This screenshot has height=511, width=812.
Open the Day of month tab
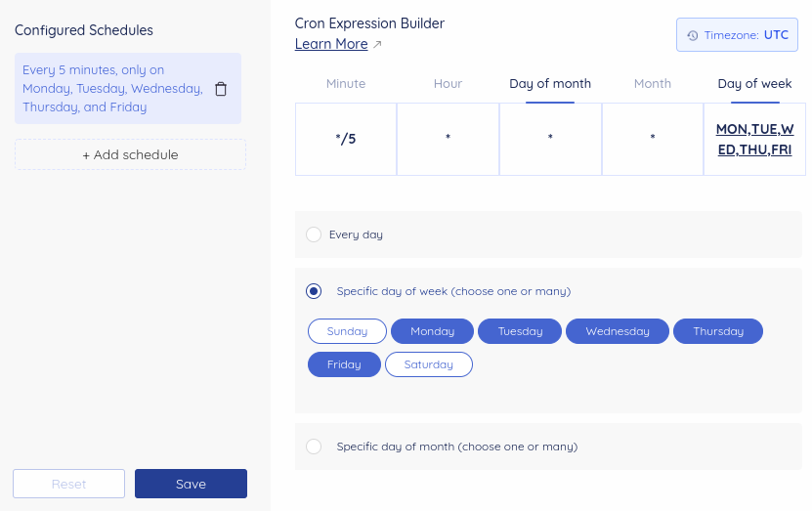click(x=550, y=84)
